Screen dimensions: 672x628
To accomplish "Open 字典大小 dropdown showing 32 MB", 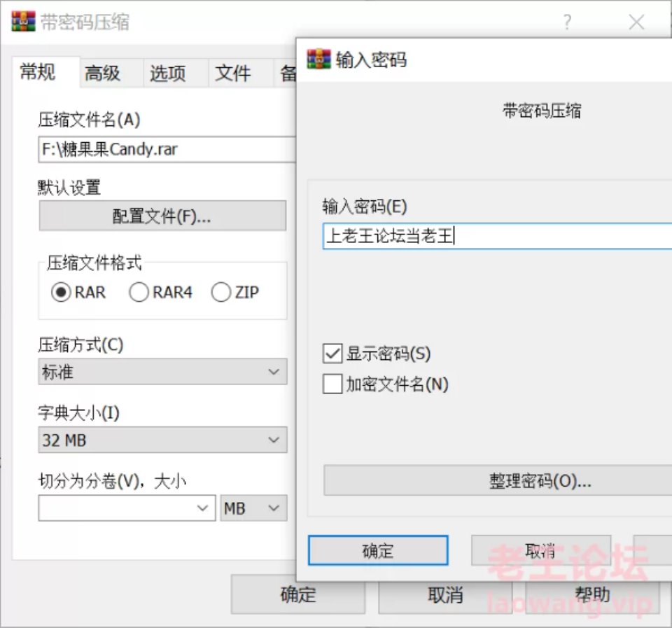I will click(162, 440).
